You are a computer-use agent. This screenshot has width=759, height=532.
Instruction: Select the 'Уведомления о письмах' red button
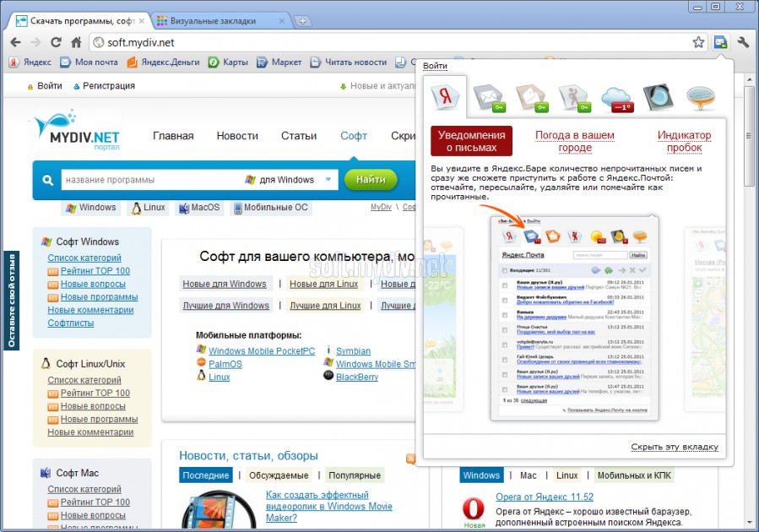(471, 141)
